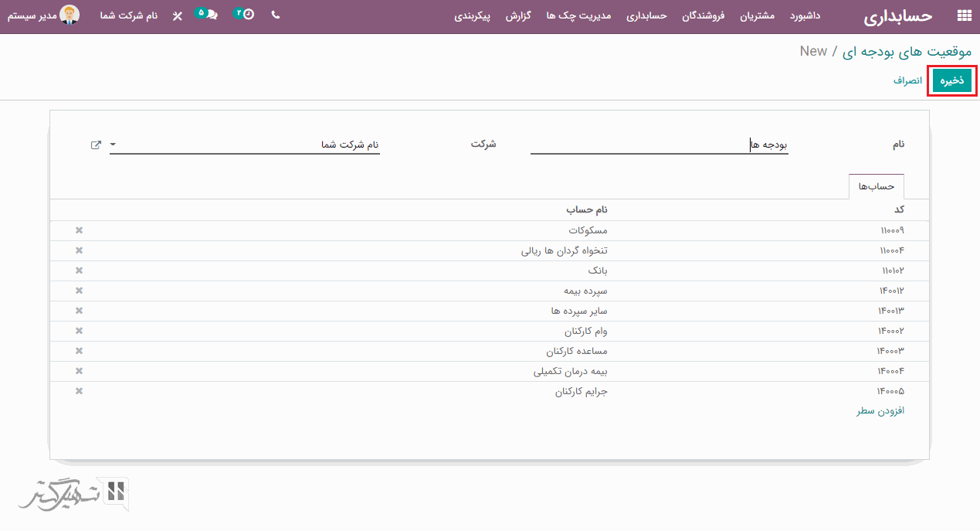
Task: Select code cell ۱۴۰۰۱۲
Action: tap(890, 291)
